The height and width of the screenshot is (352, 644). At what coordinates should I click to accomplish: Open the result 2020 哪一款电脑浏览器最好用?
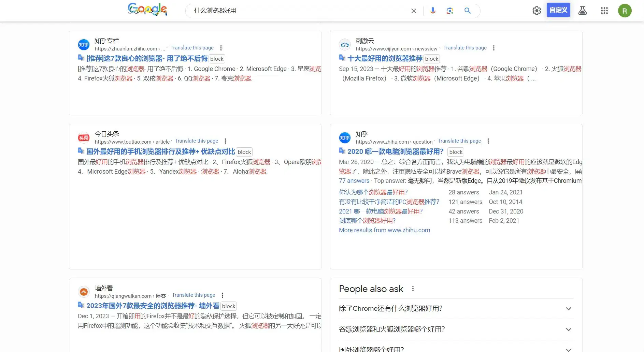396,152
